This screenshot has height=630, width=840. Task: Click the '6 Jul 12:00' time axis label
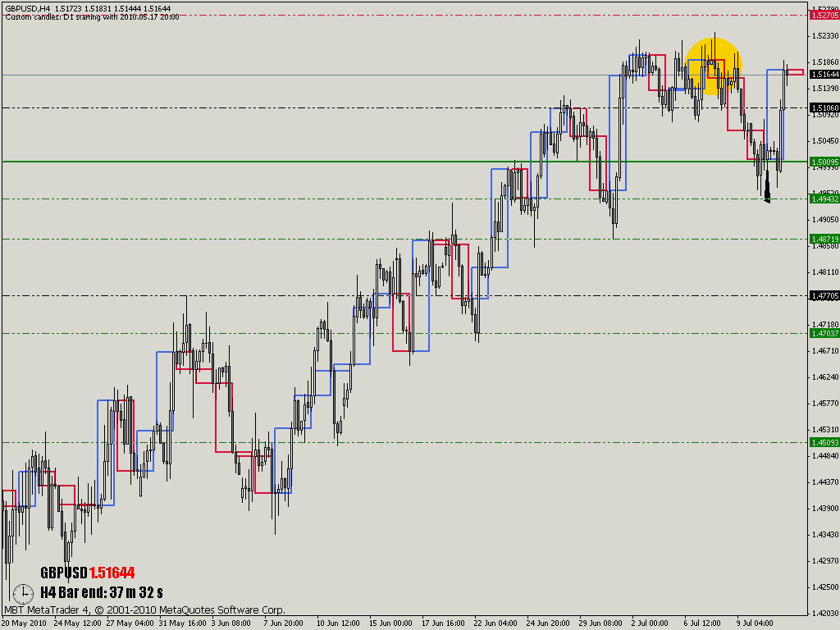[x=702, y=623]
